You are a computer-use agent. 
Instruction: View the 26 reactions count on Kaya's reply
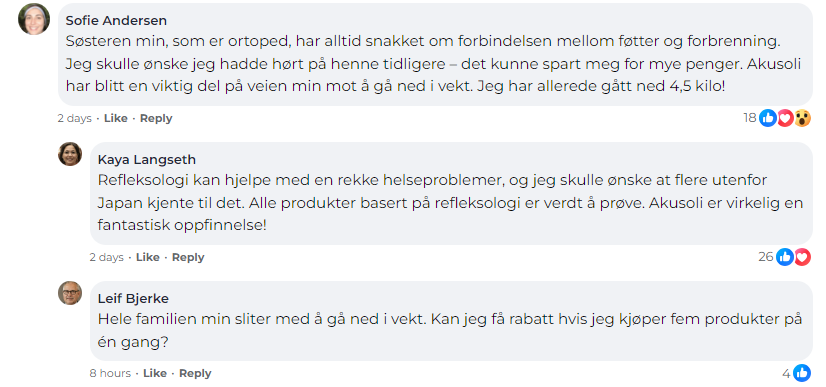point(766,257)
